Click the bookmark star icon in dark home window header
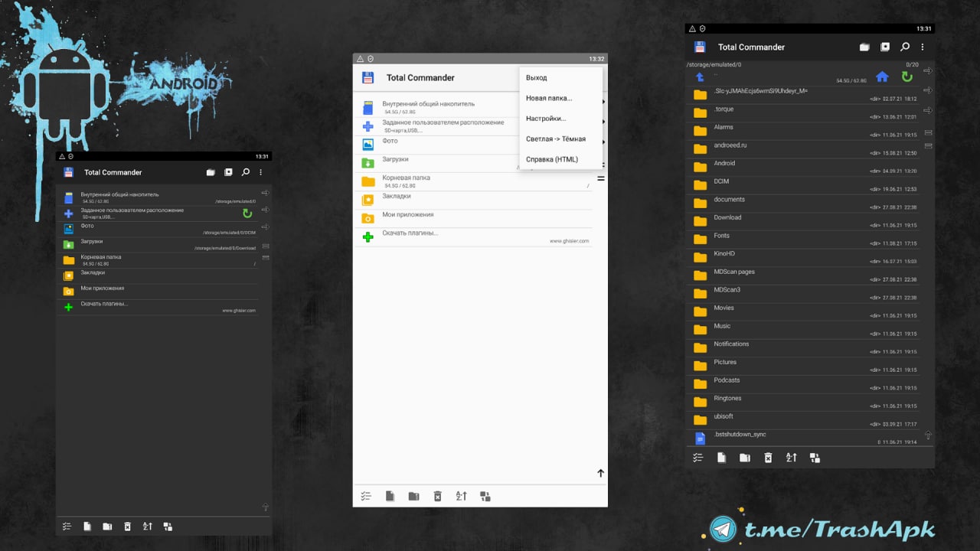Screen dimensions: 980x551 click(x=228, y=172)
